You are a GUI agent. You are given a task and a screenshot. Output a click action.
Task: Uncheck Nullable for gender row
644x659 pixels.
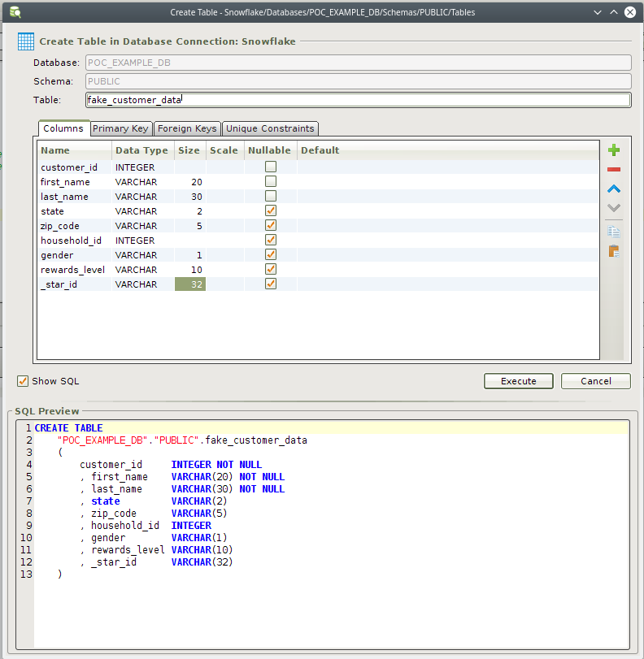pyautogui.click(x=271, y=254)
